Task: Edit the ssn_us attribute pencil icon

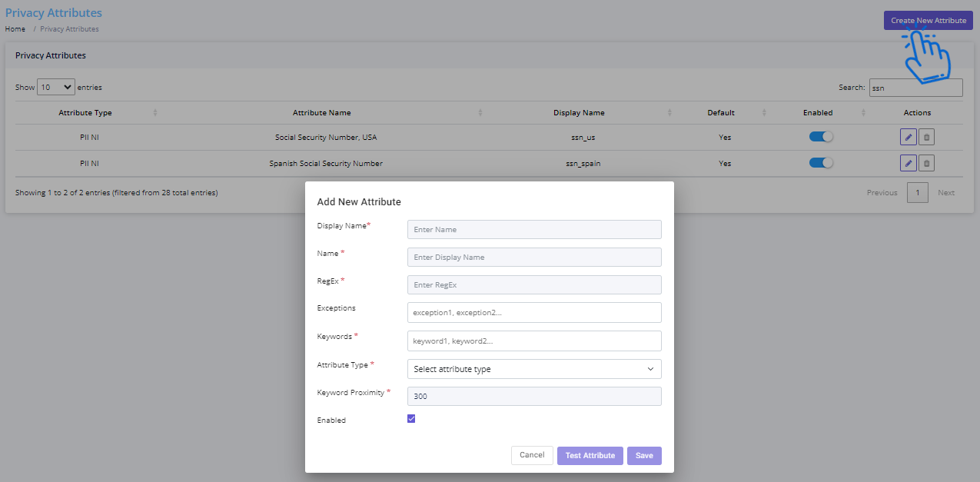Action: point(909,138)
